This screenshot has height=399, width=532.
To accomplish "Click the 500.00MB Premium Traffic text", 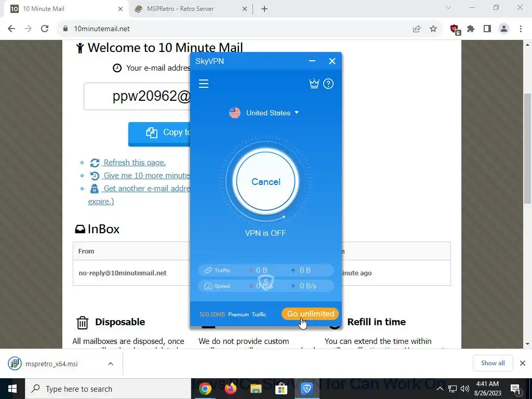I will click(x=233, y=314).
